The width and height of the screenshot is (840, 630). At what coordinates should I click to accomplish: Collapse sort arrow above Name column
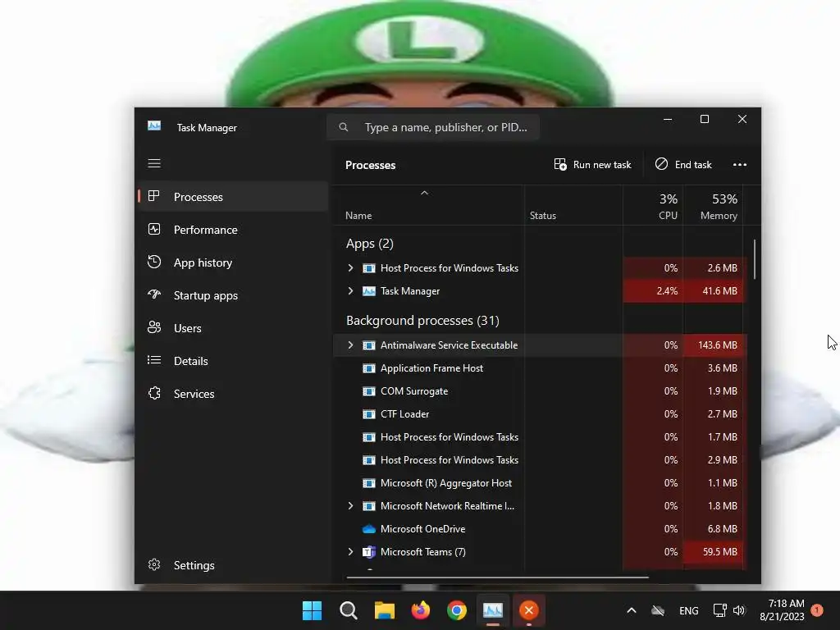(424, 193)
